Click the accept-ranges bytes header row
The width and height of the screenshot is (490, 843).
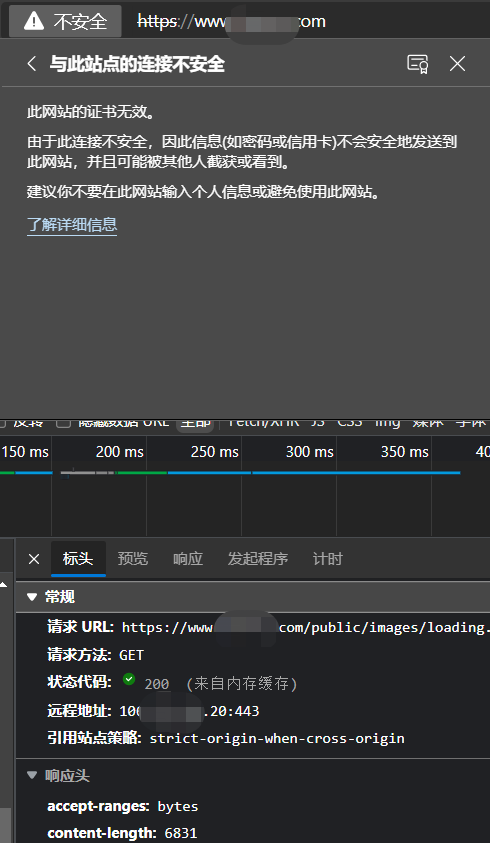pos(123,806)
